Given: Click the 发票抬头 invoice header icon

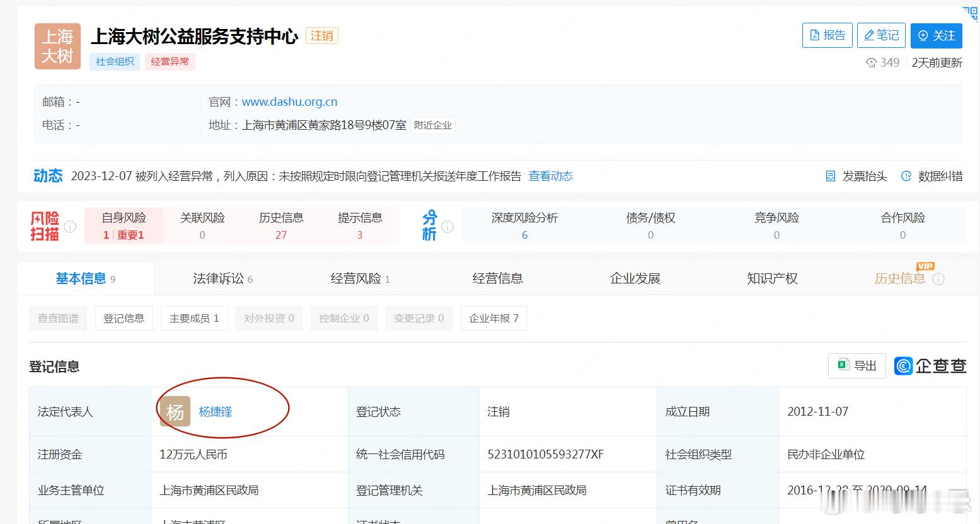Looking at the screenshot, I should [x=831, y=176].
